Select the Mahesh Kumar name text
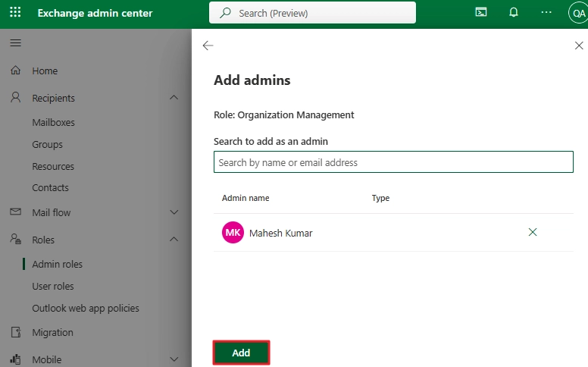Image resolution: width=588 pixels, height=367 pixels. (281, 233)
